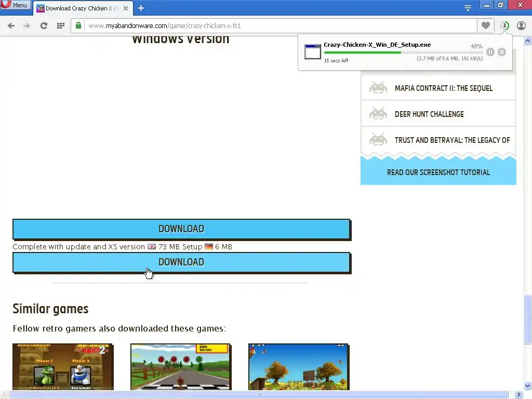Open Trust and Betrayal: The Legacy link
The width and height of the screenshot is (532, 399).
(452, 140)
